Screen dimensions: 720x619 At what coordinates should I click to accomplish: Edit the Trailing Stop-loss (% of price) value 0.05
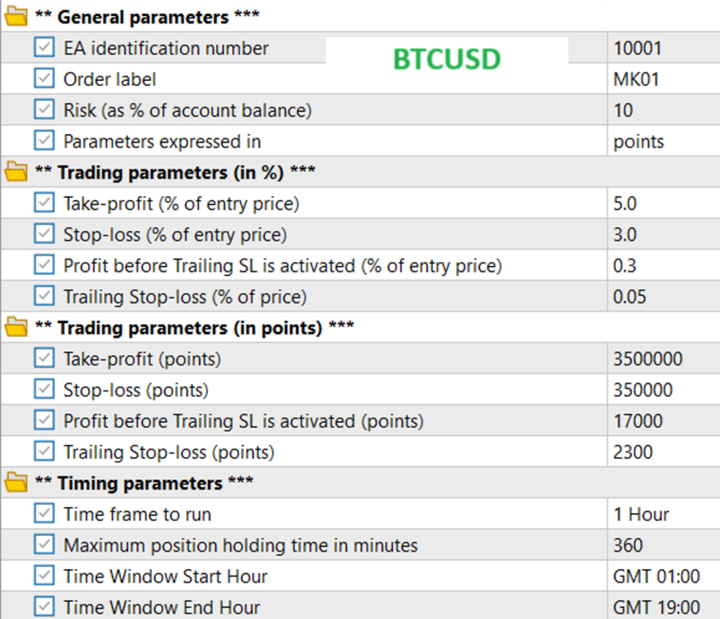(x=660, y=296)
